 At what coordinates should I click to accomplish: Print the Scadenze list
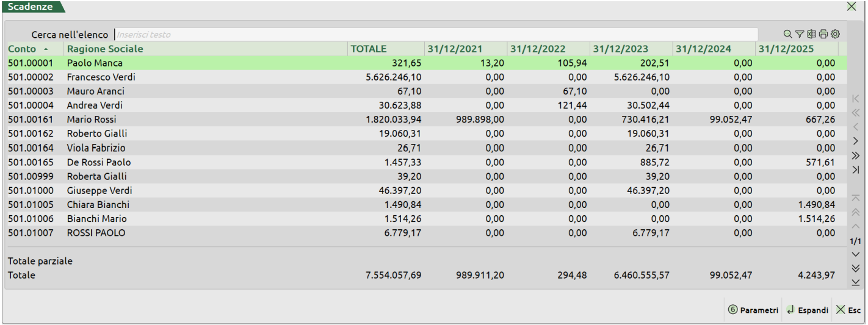(x=823, y=34)
